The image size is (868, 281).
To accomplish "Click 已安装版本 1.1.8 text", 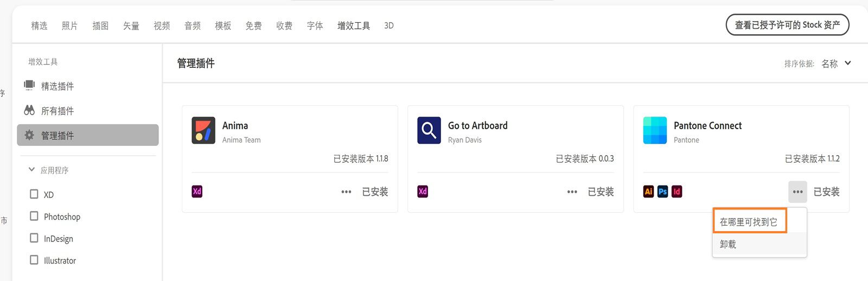I will 361,158.
